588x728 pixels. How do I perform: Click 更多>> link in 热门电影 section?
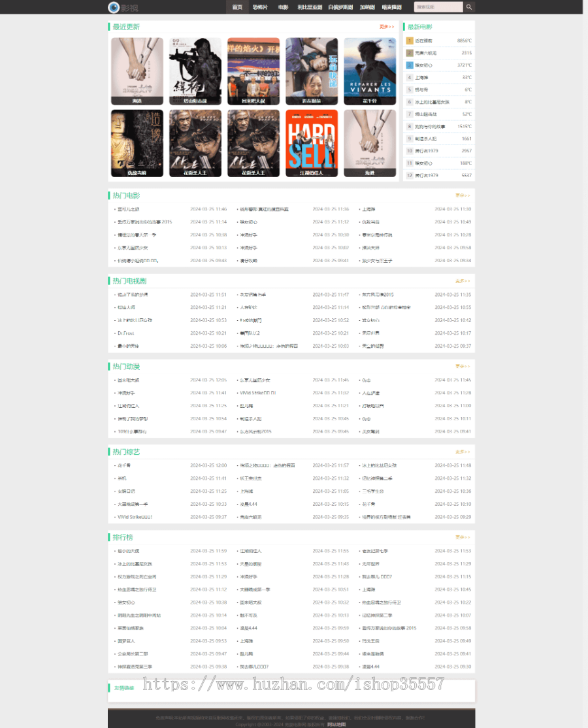(x=463, y=195)
